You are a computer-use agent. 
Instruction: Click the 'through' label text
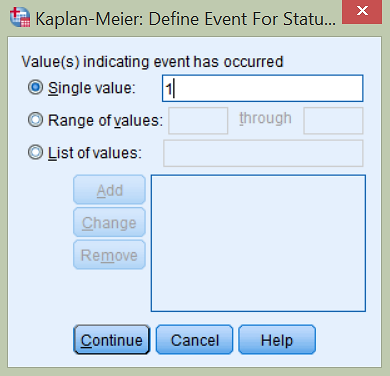265,118
